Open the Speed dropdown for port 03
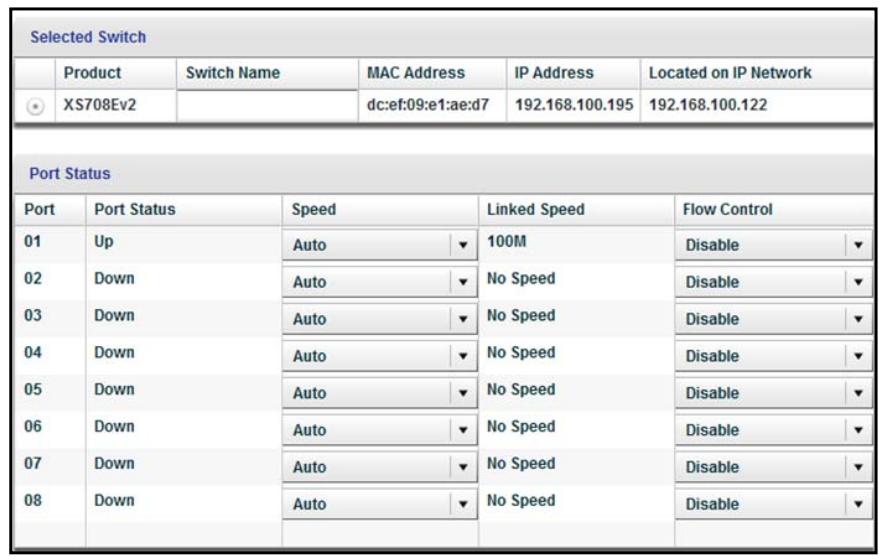The image size is (879, 557). pyautogui.click(x=380, y=319)
